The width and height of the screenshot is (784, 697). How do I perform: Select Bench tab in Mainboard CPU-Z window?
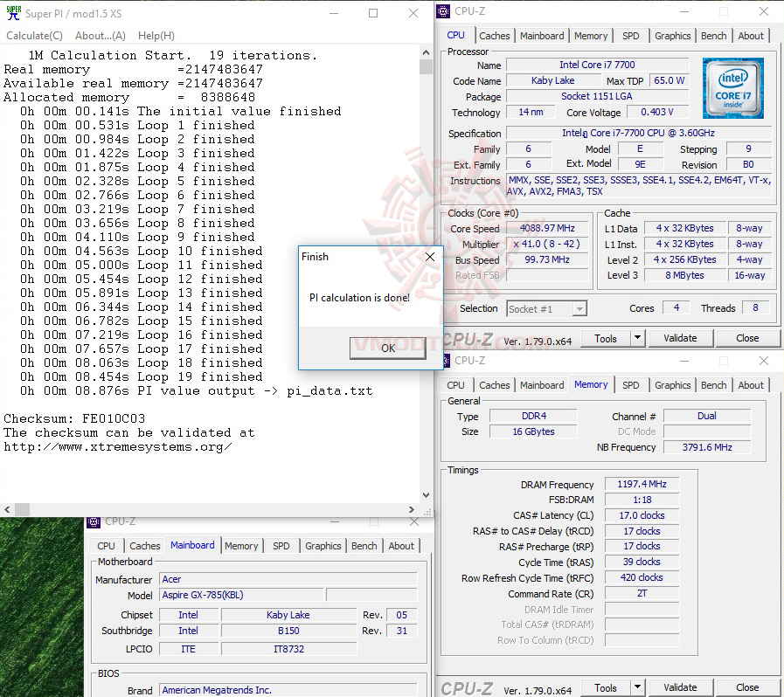click(x=364, y=546)
